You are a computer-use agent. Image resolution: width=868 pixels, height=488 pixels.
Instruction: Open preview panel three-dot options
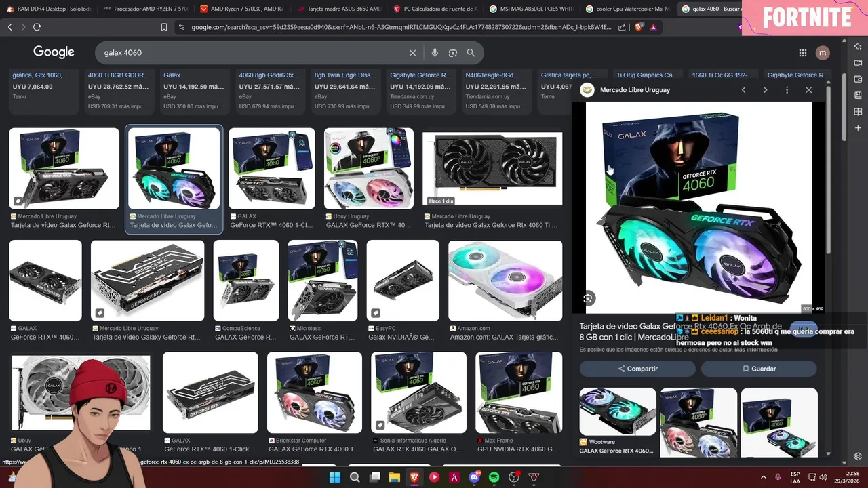787,90
